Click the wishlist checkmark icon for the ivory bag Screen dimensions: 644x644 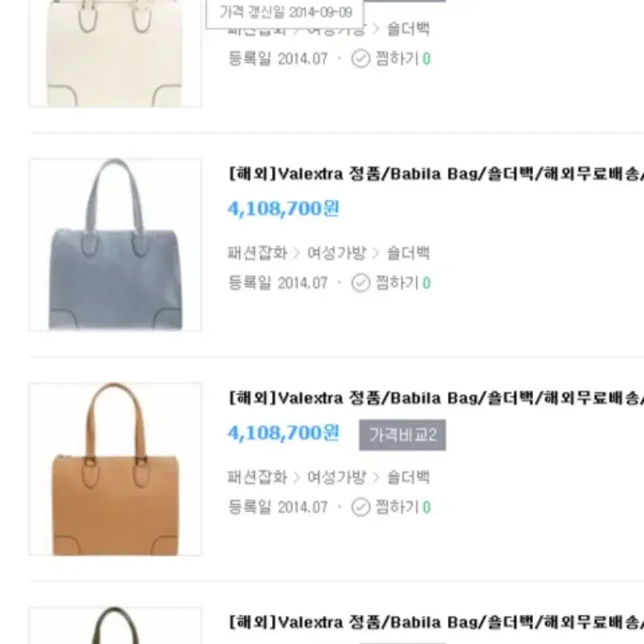360,59
